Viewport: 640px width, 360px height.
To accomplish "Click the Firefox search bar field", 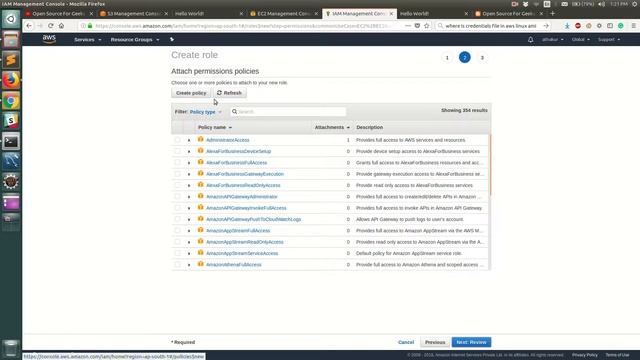I will (x=493, y=26).
